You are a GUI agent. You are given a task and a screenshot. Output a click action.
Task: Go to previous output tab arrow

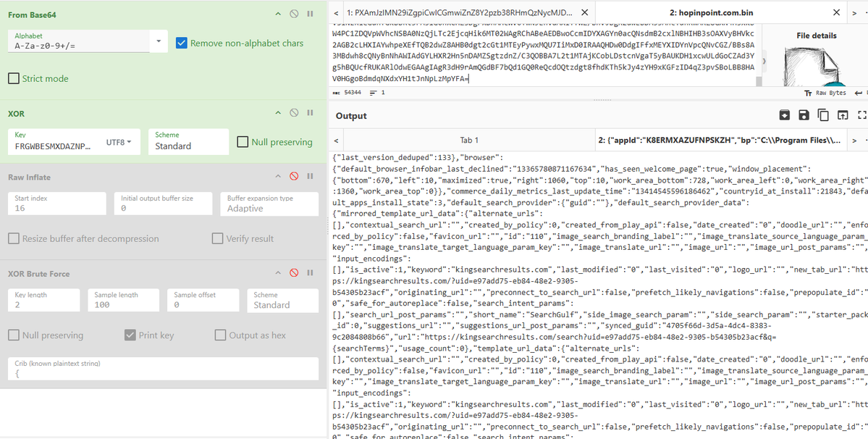click(x=337, y=140)
